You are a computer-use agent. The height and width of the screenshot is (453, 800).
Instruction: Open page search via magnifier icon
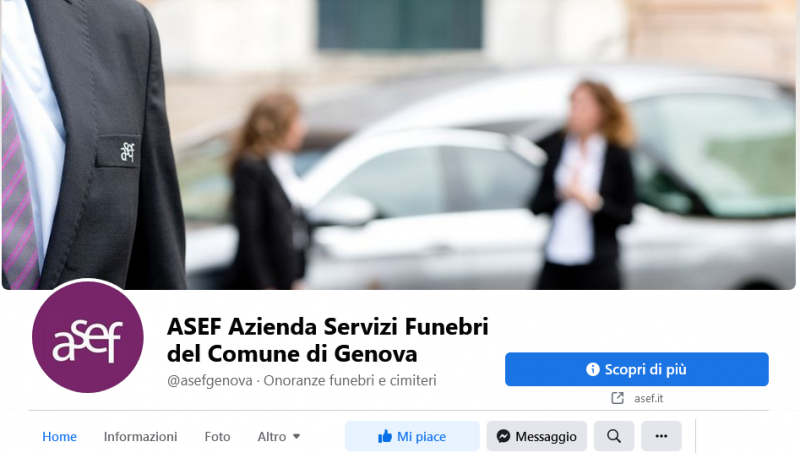coord(614,436)
